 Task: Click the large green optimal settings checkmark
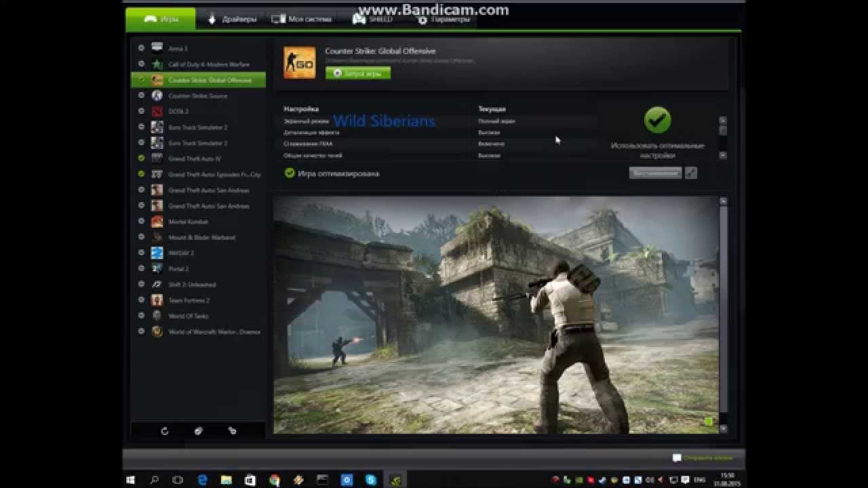point(657,120)
